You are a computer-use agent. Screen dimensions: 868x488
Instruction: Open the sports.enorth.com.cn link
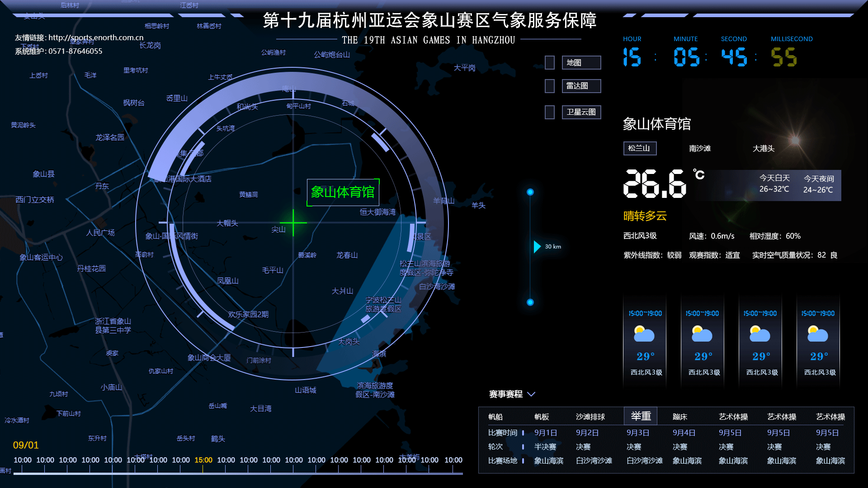96,38
